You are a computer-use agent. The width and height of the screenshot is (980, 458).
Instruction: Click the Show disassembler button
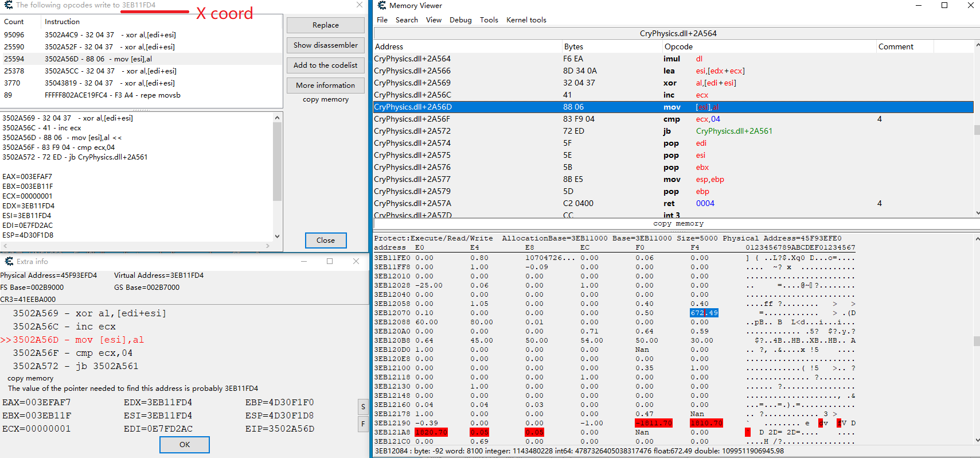tap(325, 45)
